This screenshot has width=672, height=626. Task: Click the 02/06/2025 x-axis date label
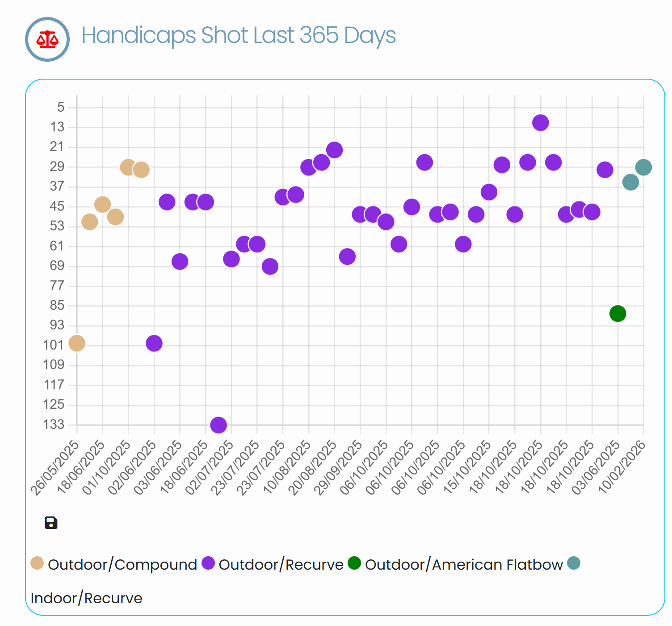133,467
